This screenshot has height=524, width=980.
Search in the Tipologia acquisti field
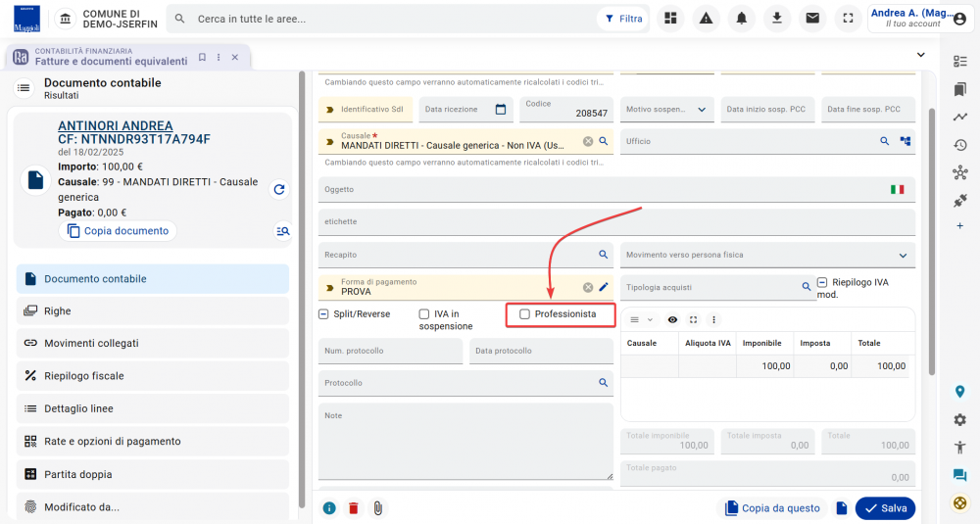pyautogui.click(x=807, y=287)
